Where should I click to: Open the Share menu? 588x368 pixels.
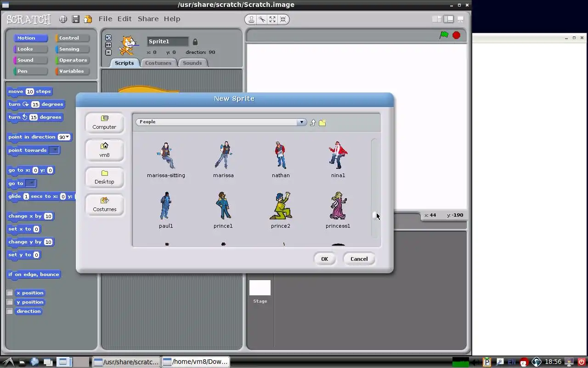(x=148, y=19)
